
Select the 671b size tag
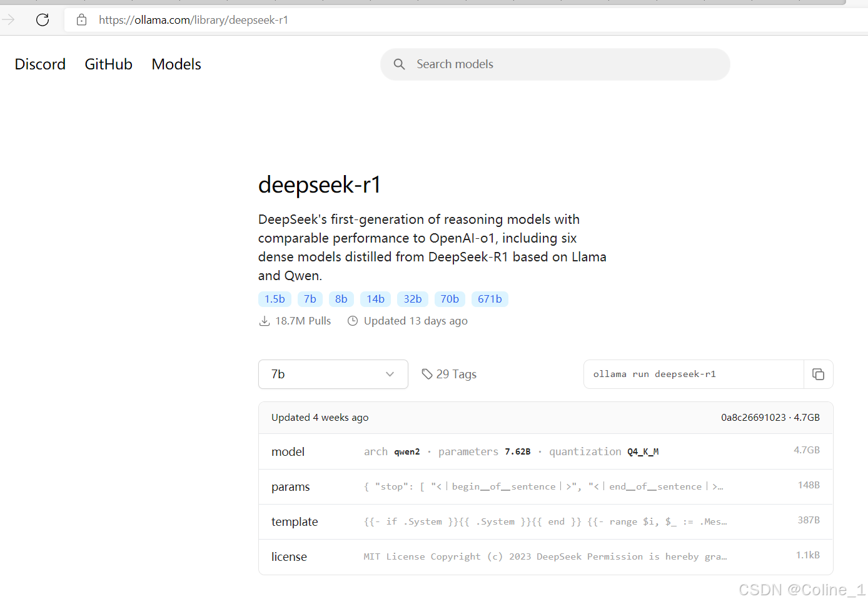490,299
